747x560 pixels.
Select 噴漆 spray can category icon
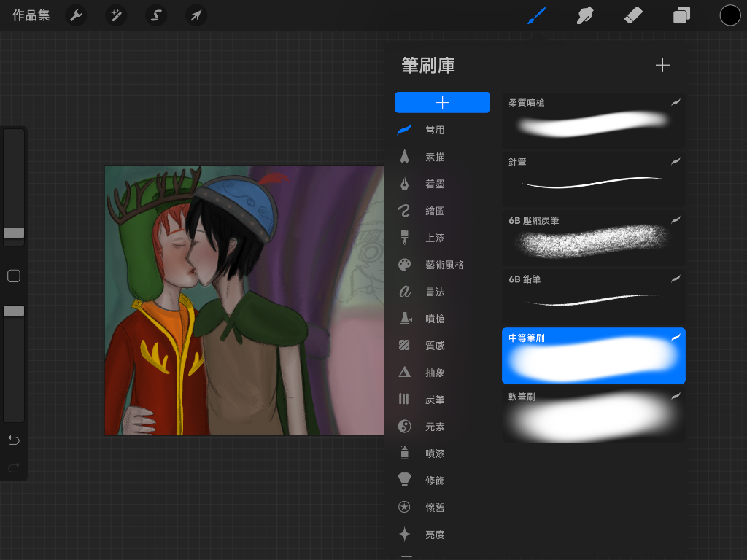coord(404,453)
